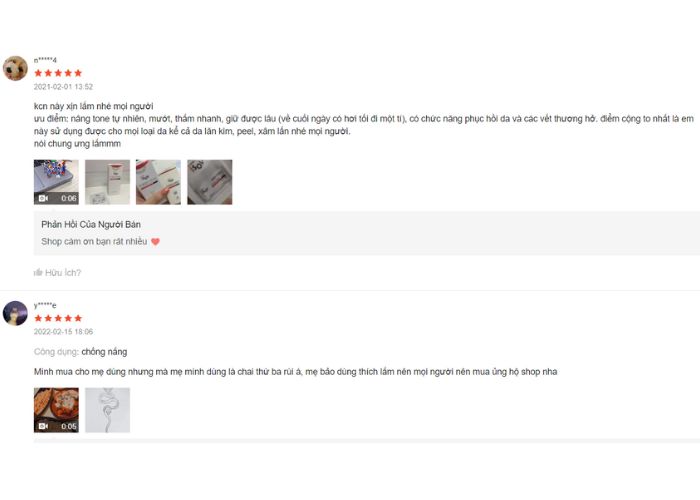Open the snake sketch photo thumbnail
Screen dimensions: 700x500
(x=108, y=410)
